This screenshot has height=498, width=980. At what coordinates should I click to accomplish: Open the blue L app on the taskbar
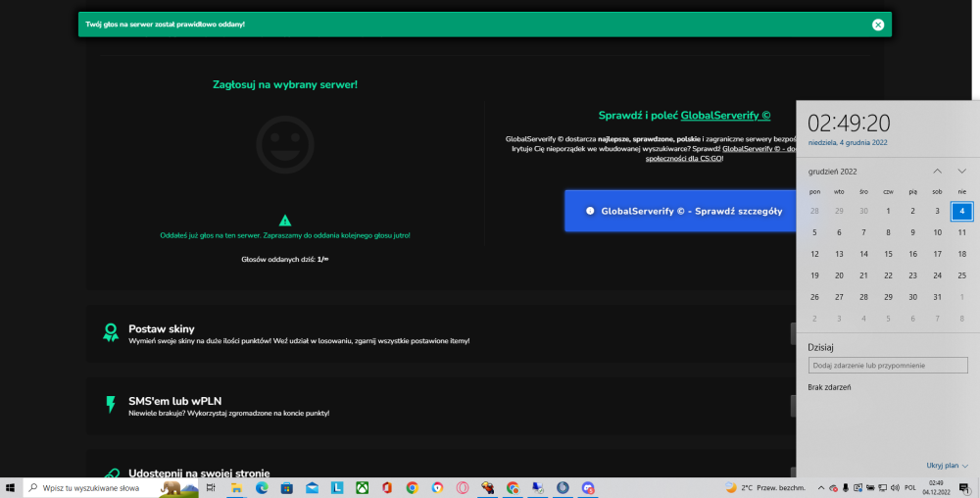[337, 488]
